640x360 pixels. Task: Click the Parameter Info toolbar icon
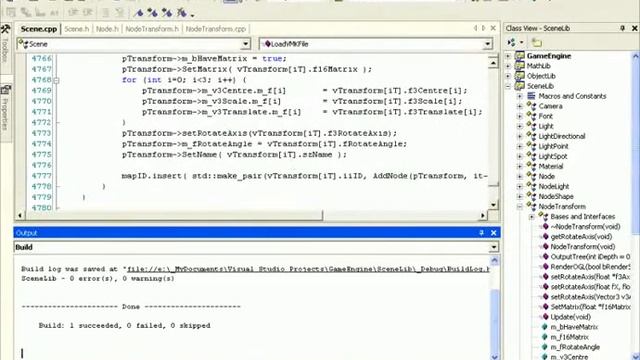pyautogui.click(x=26, y=13)
